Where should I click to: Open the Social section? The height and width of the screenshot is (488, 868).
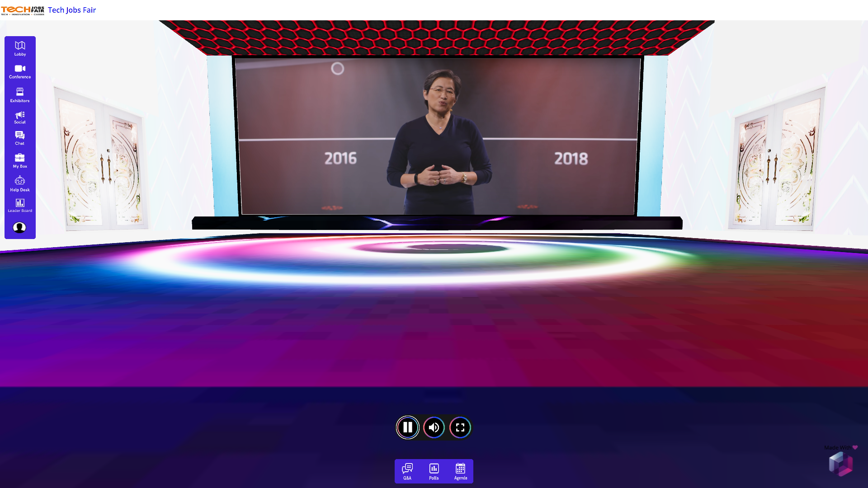click(x=20, y=117)
